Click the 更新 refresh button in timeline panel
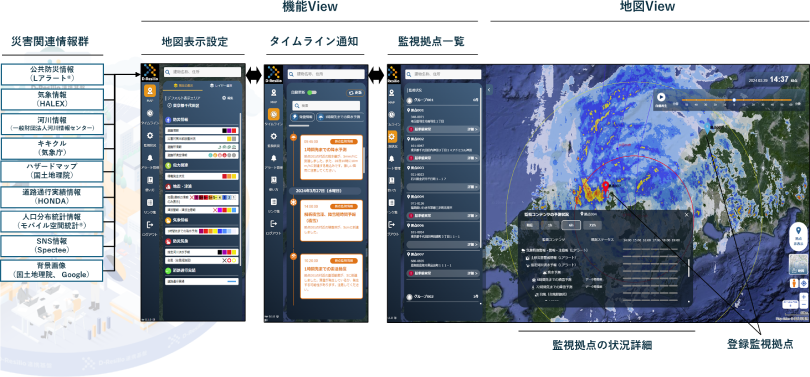Screen dimensions: 810x377 click(355, 92)
